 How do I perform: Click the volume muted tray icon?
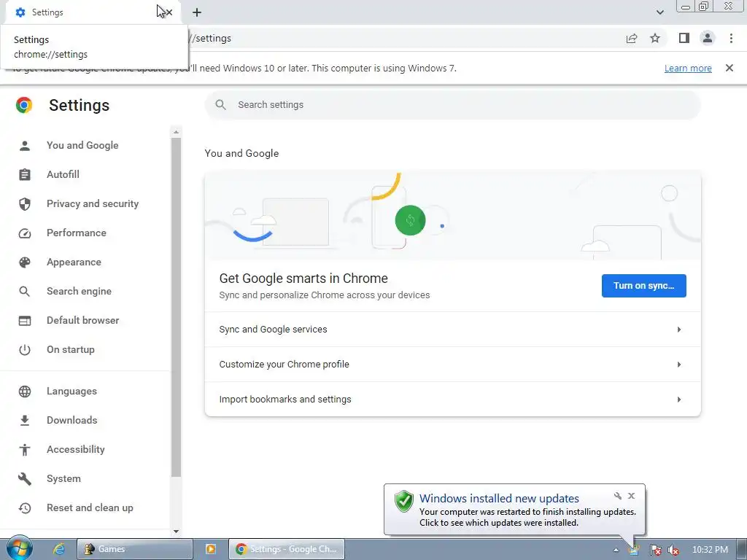coord(673,550)
